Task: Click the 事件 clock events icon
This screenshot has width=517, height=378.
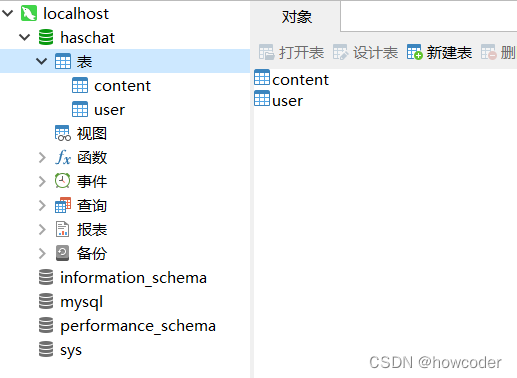Action: [x=62, y=181]
